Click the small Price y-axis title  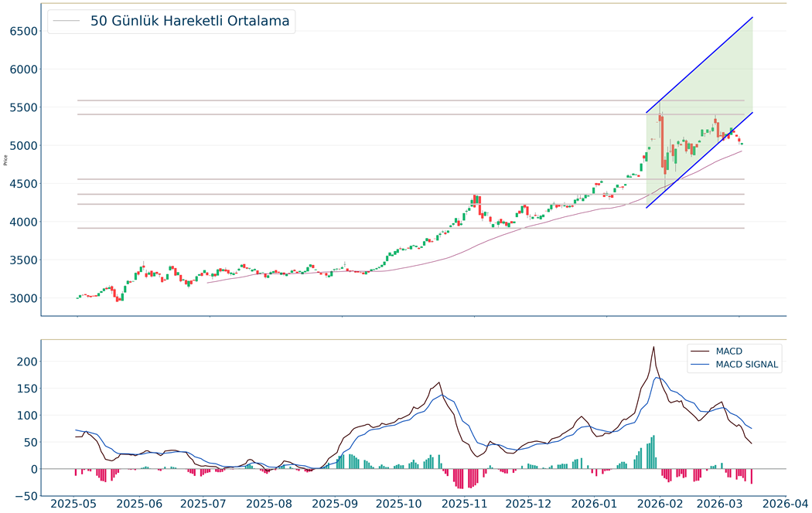[6, 161]
